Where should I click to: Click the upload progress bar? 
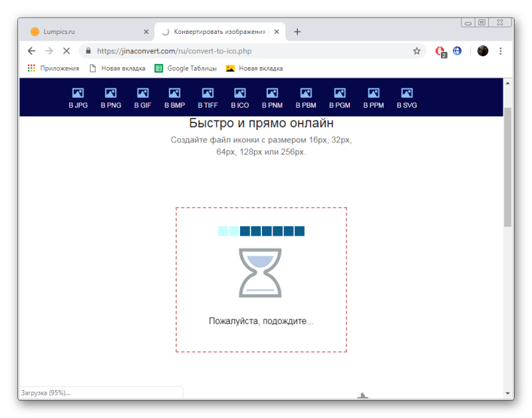pos(261,231)
